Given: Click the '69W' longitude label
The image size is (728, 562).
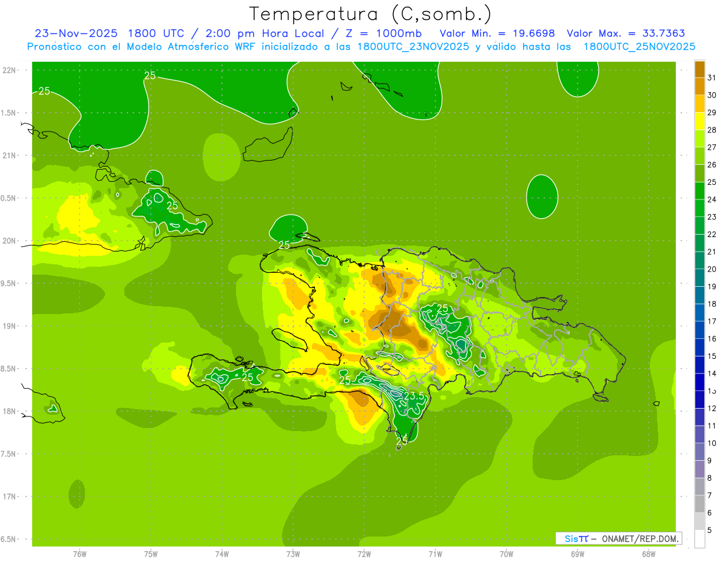Looking at the screenshot, I should pyautogui.click(x=577, y=554).
